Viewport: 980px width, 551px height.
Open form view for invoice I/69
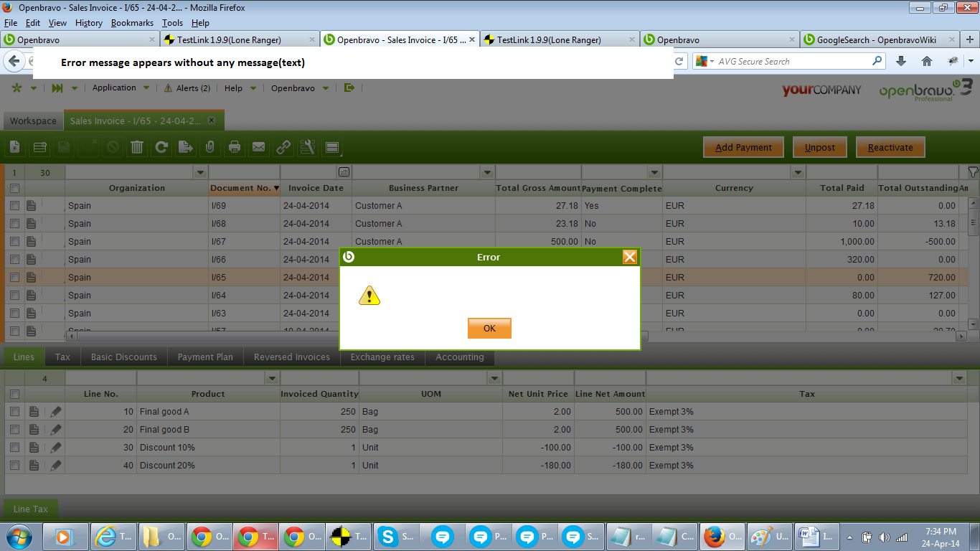tap(32, 206)
